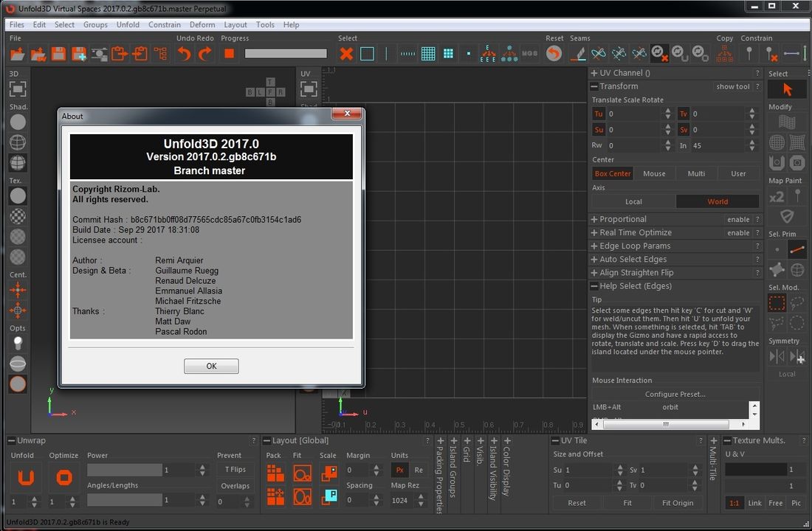The image size is (812, 531).
Task: Switch axis to Local
Action: 633,201
